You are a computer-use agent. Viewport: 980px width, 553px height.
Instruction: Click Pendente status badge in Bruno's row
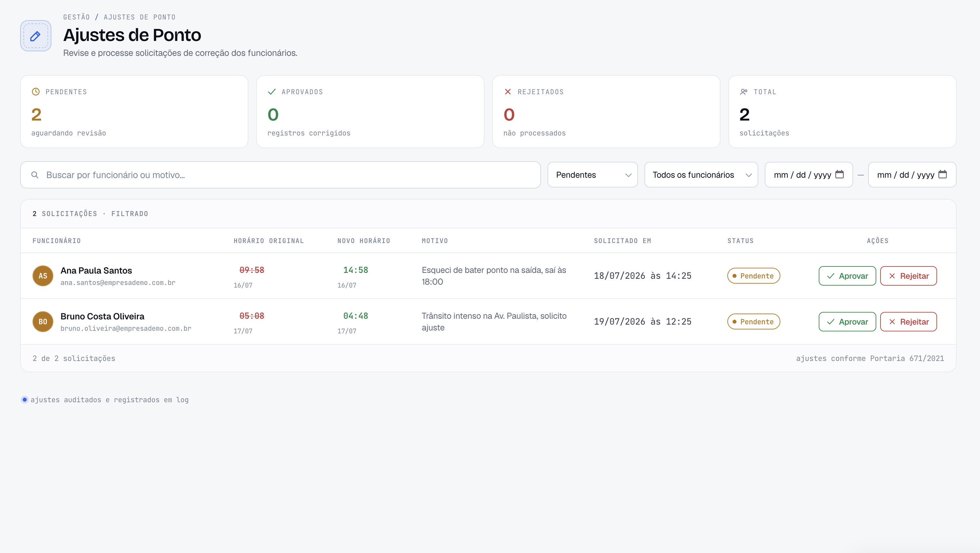click(x=753, y=322)
